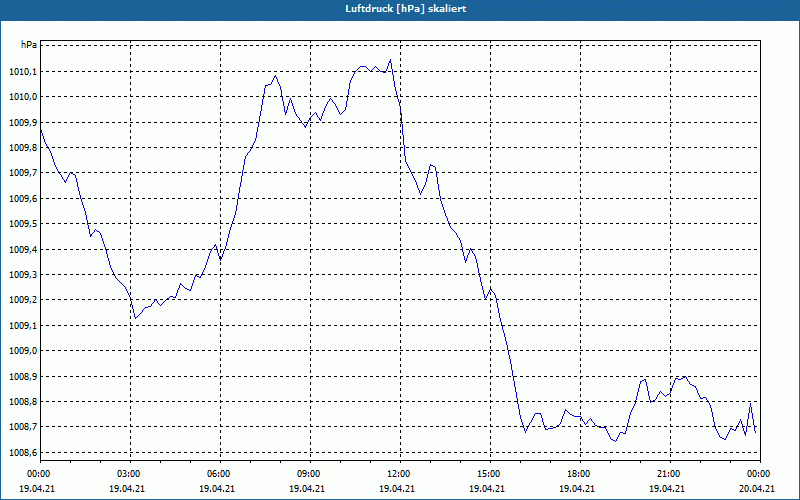The height and width of the screenshot is (500, 800).
Task: Click the chart title 'Luftdruck [hPa] skaliert'
Action: tap(406, 9)
